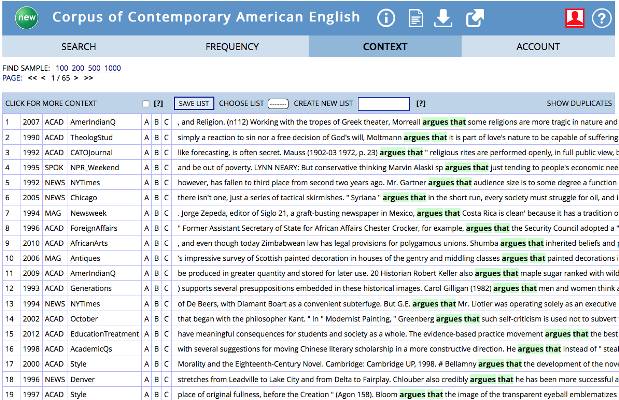Click 'argues that' in Greenberg line

(x=458, y=319)
